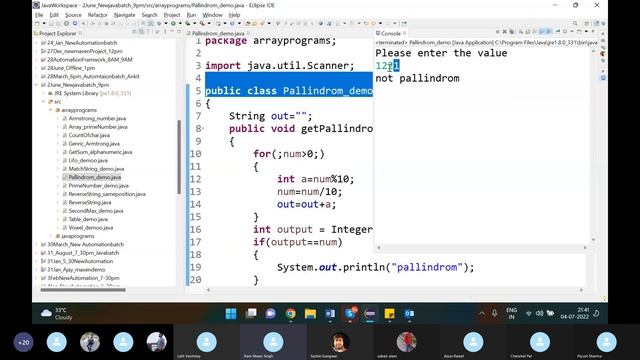Click the Open Console icon
The width and height of the screenshot is (640, 360).
[x=579, y=31]
